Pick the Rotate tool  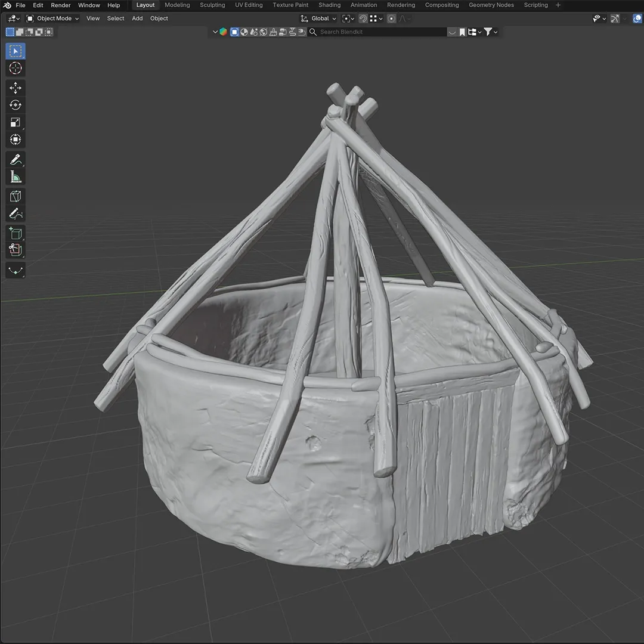point(15,105)
